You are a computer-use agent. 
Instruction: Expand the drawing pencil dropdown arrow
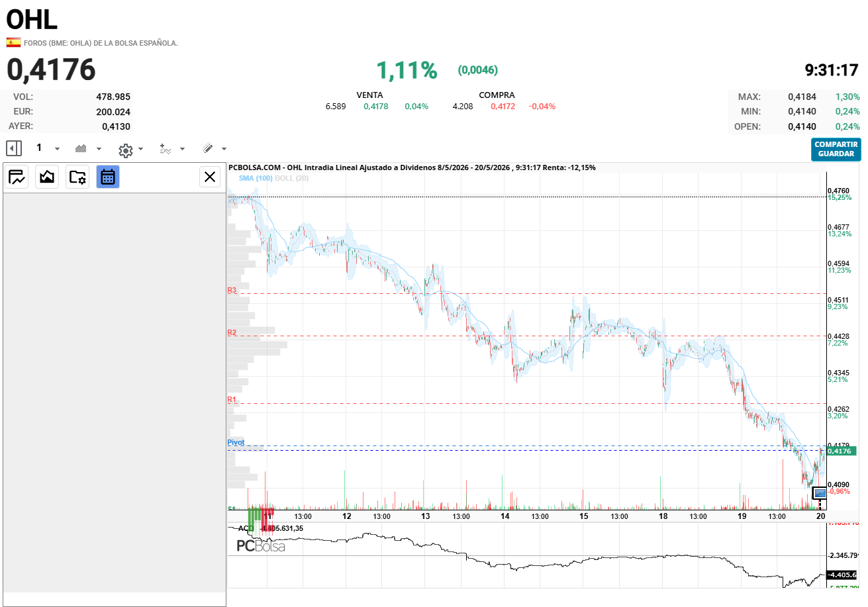click(x=224, y=149)
